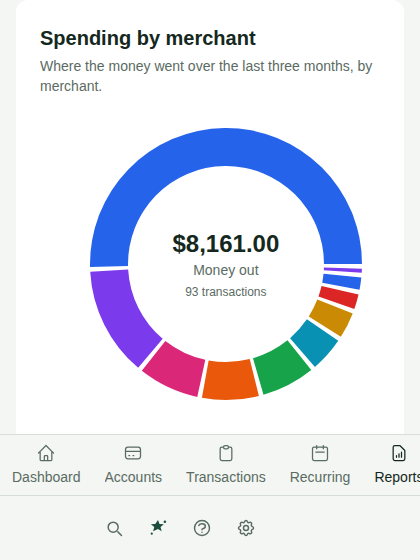Go to the Dashboard tab label
The image size is (420, 560).
46,477
